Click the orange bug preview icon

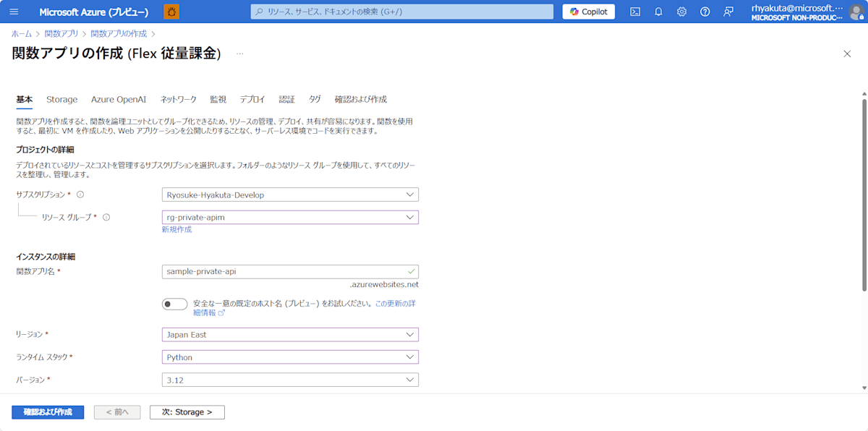[172, 12]
